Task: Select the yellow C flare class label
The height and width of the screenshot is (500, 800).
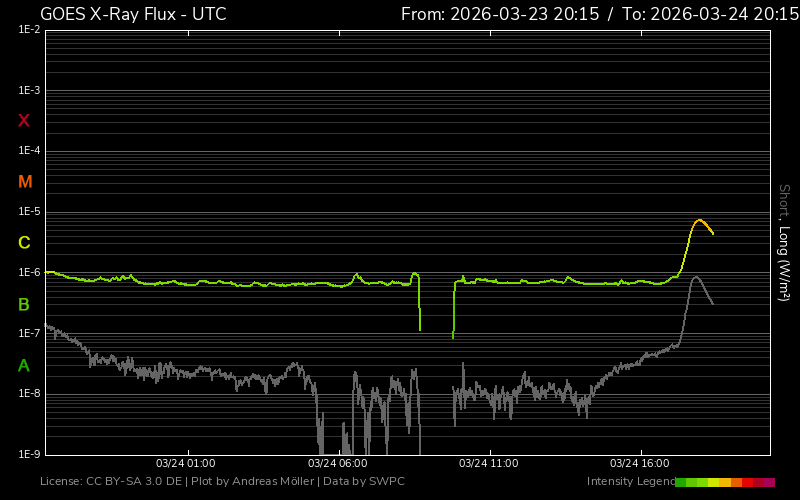Action: click(x=24, y=243)
